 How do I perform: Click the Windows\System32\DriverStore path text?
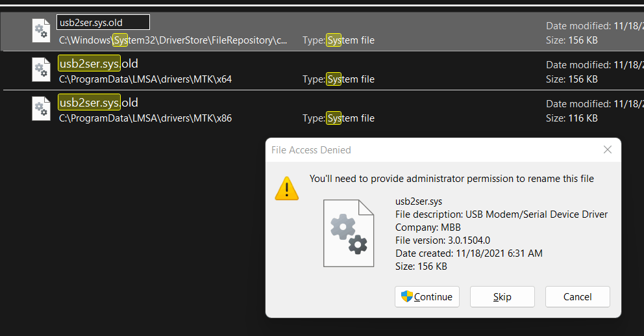coord(173,40)
